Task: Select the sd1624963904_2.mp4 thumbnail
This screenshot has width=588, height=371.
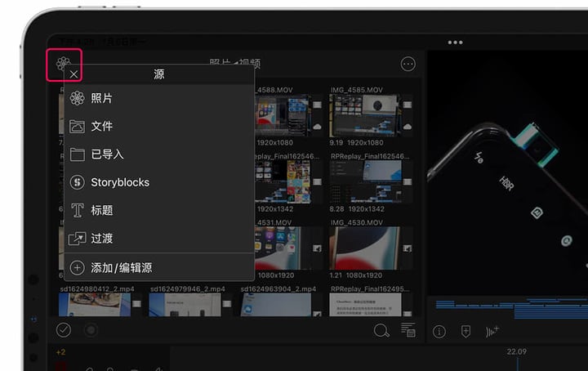Action: [x=276, y=305]
